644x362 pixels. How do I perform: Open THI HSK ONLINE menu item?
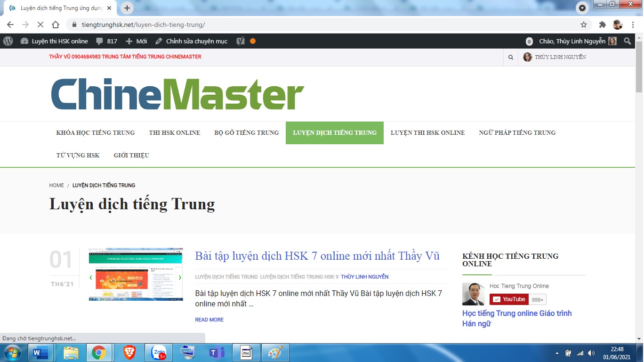[x=175, y=132]
